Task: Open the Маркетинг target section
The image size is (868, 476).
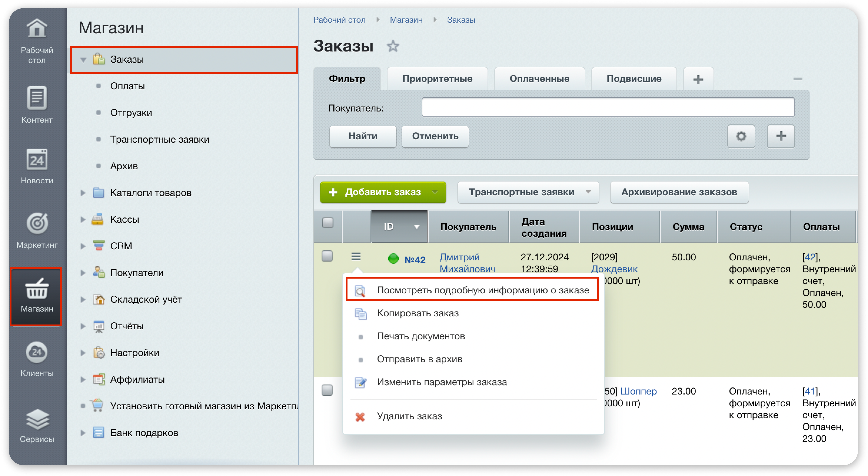Action: tap(37, 230)
